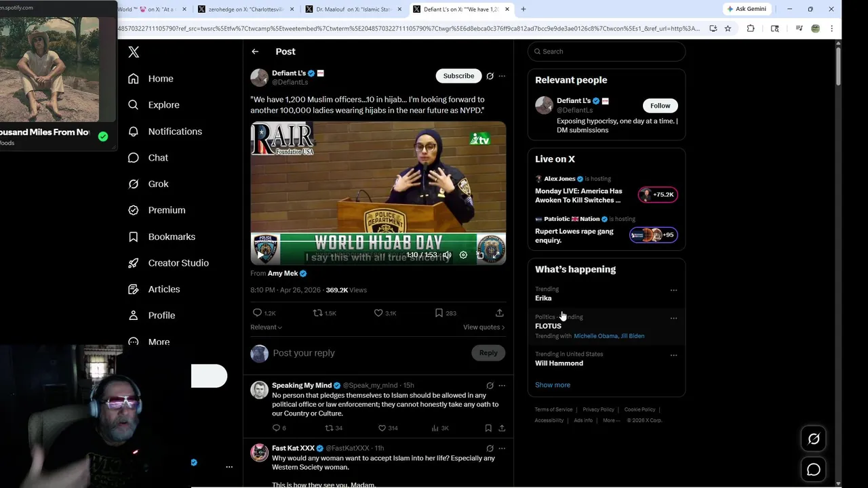Open options for FLOTUS trend
Image resolution: width=868 pixels, height=488 pixels.
(x=673, y=318)
